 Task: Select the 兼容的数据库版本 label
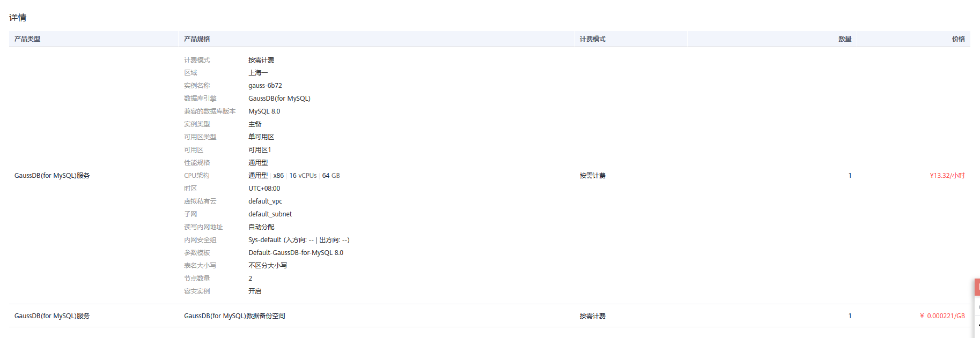click(210, 111)
